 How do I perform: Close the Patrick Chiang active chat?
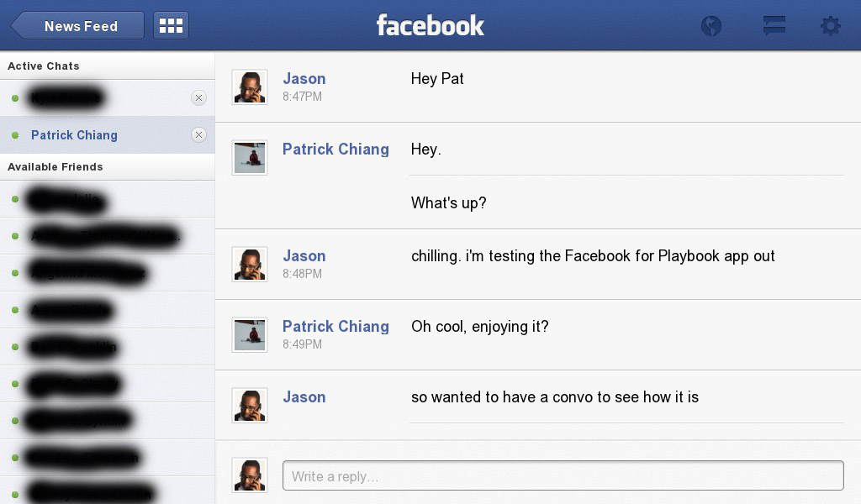(198, 135)
